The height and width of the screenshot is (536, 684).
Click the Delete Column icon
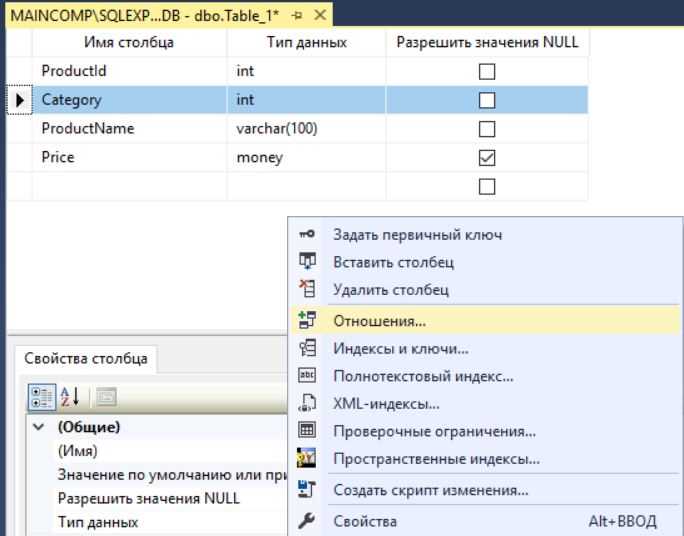(307, 289)
